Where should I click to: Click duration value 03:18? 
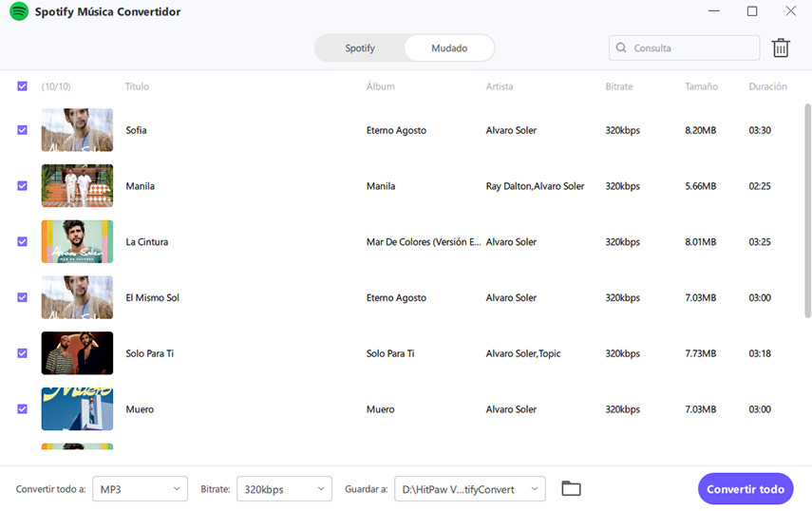[760, 353]
